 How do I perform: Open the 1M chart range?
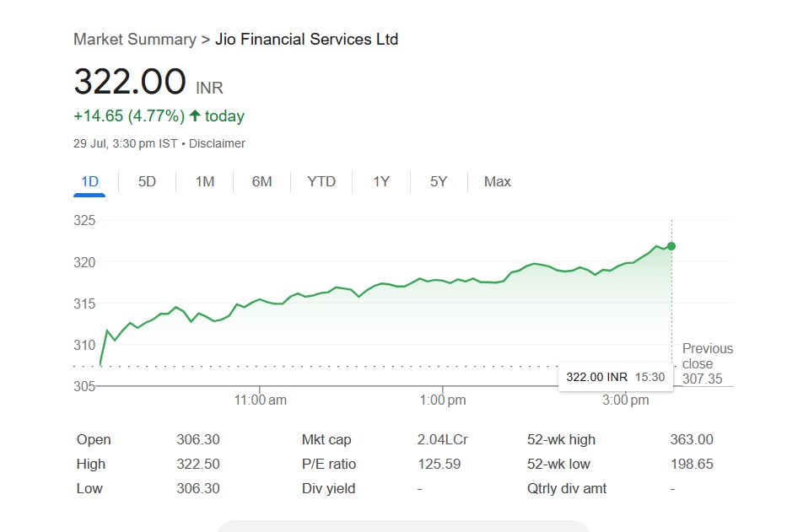tap(204, 181)
